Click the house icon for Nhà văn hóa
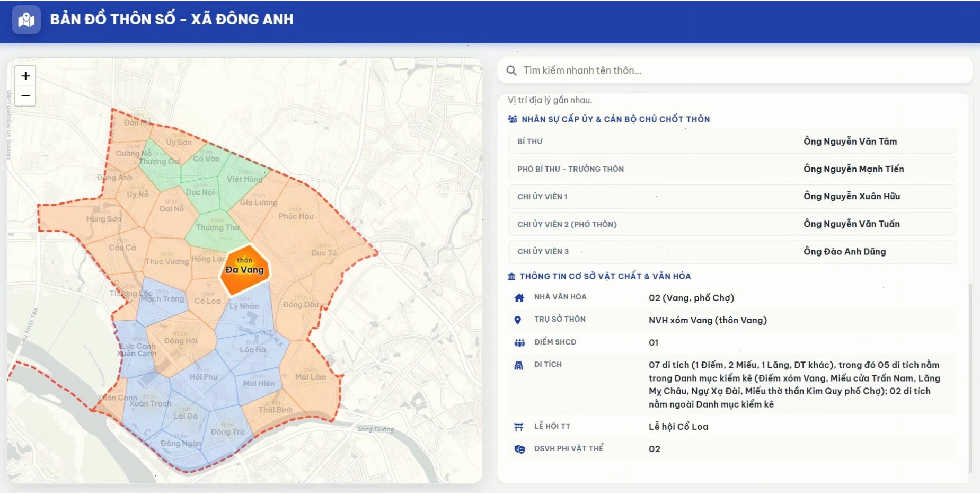The width and height of the screenshot is (980, 494). coord(519,298)
